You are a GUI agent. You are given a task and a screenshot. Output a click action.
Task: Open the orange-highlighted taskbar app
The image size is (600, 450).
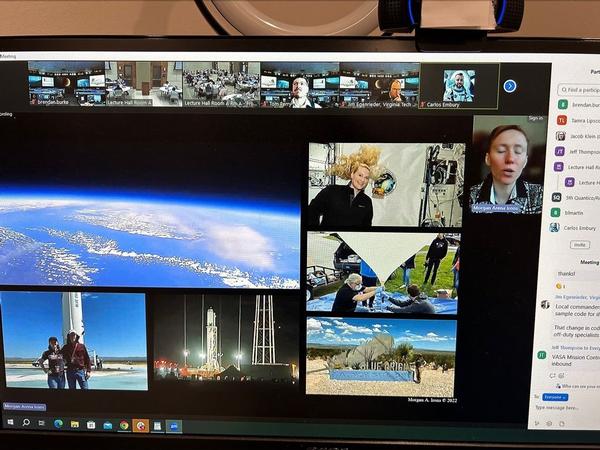coord(140,426)
